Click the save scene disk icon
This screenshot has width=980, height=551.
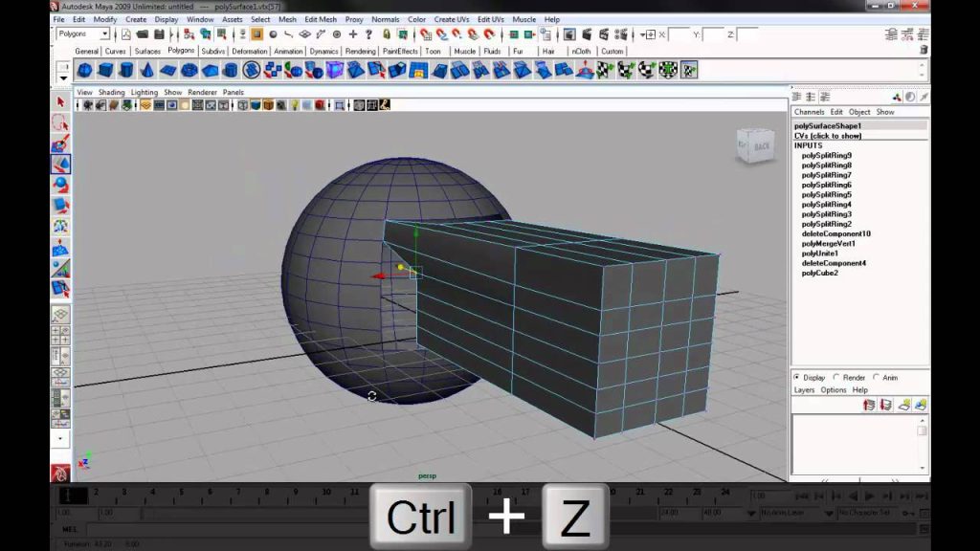[159, 35]
